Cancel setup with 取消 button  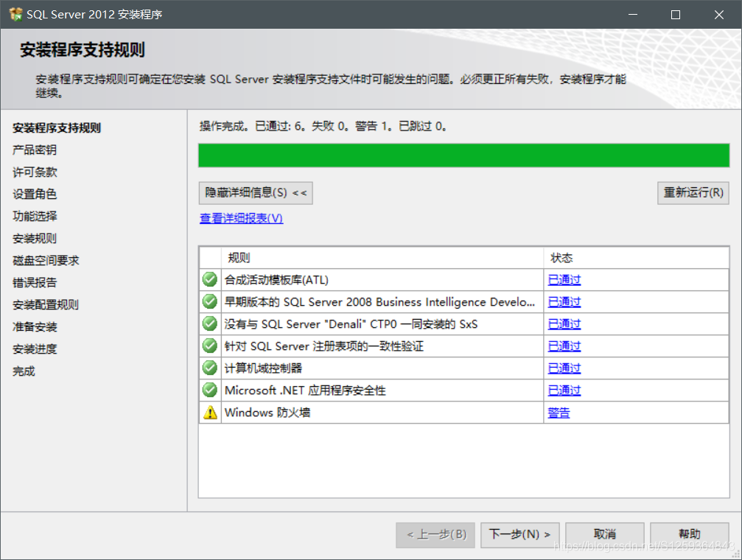(605, 535)
